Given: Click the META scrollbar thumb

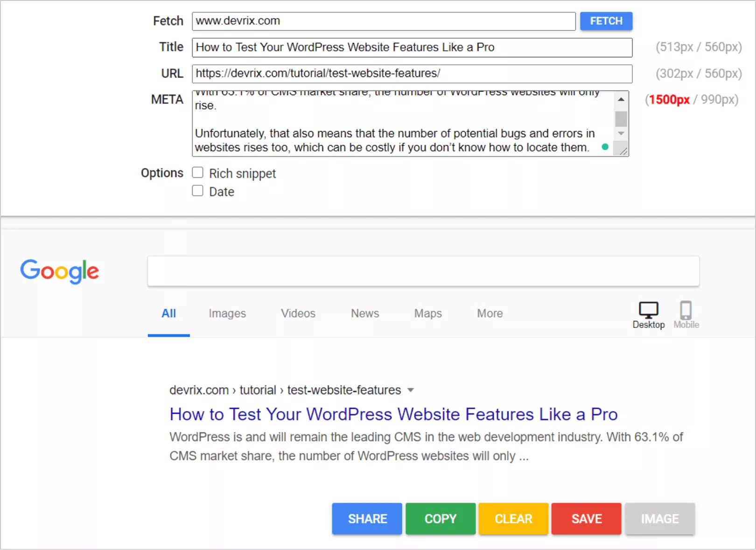Looking at the screenshot, I should (621, 119).
